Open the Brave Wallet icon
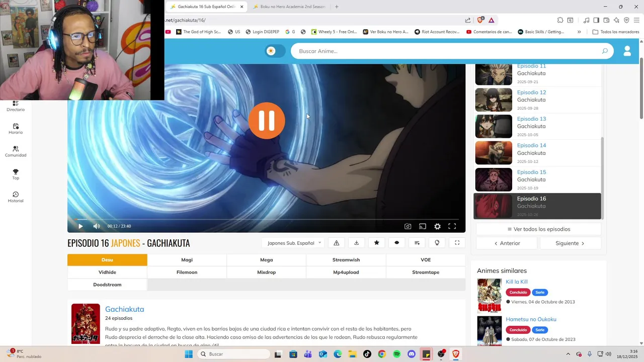This screenshot has width=644, height=362. pyautogui.click(x=606, y=20)
